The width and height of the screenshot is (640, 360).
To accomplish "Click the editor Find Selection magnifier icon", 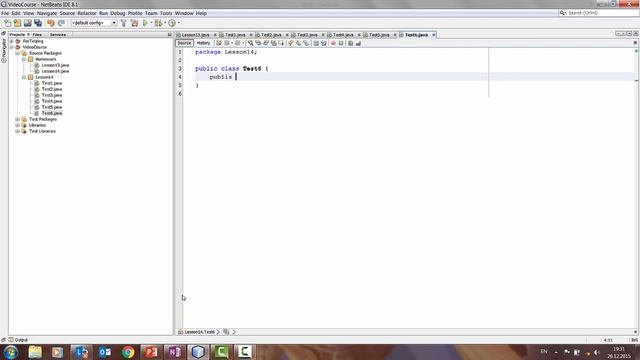I will coord(250,43).
